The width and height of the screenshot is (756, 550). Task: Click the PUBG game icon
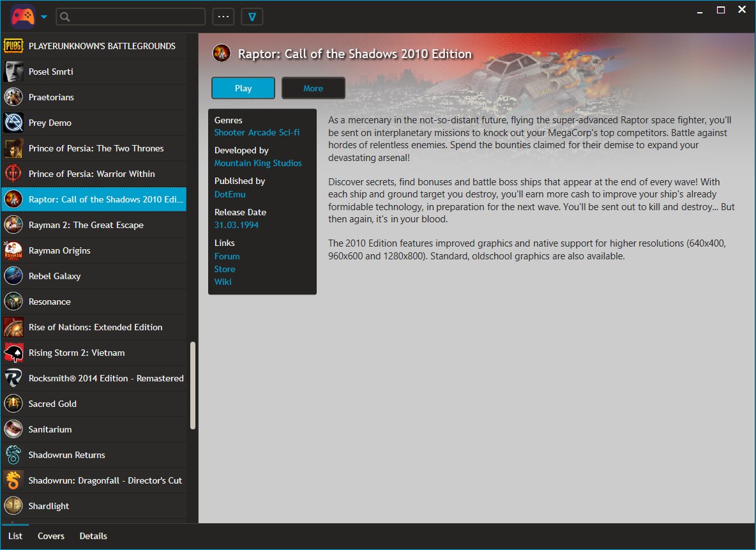13,46
